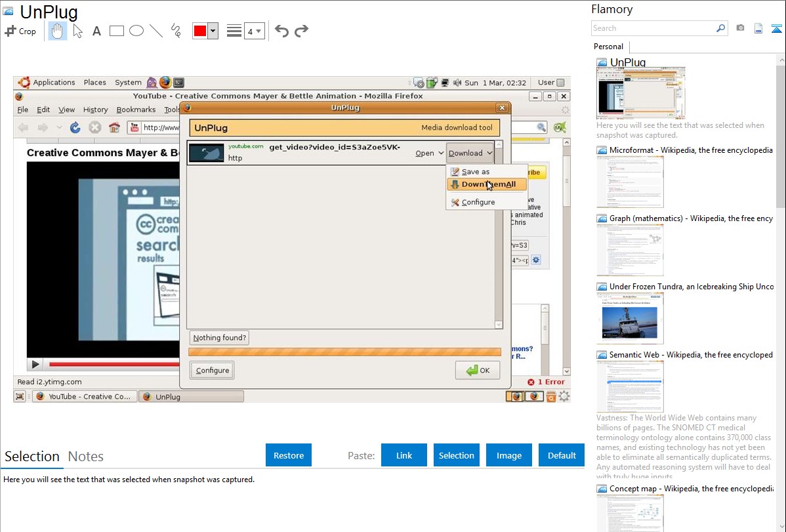Click the red annotation color swatch
786x532 pixels.
tap(200, 31)
